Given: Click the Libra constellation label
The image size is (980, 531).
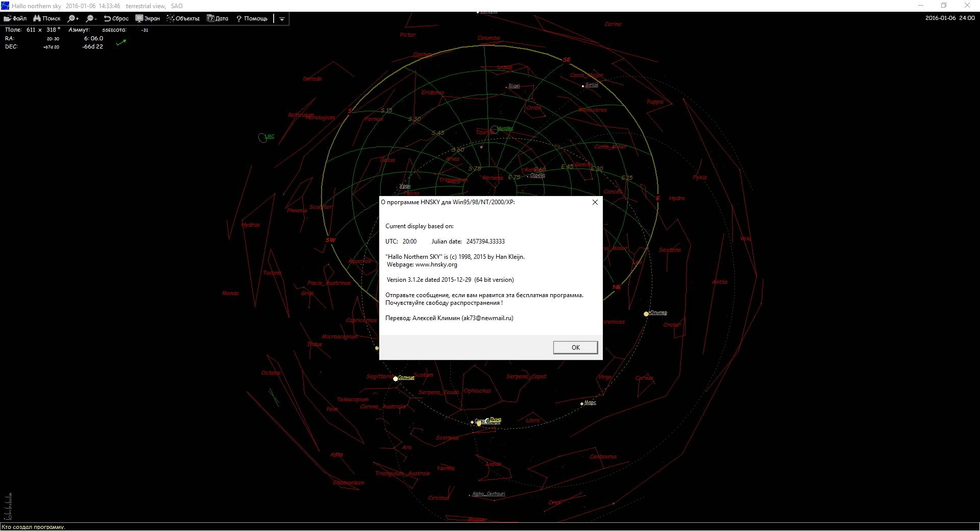Looking at the screenshot, I should pyautogui.click(x=533, y=421).
